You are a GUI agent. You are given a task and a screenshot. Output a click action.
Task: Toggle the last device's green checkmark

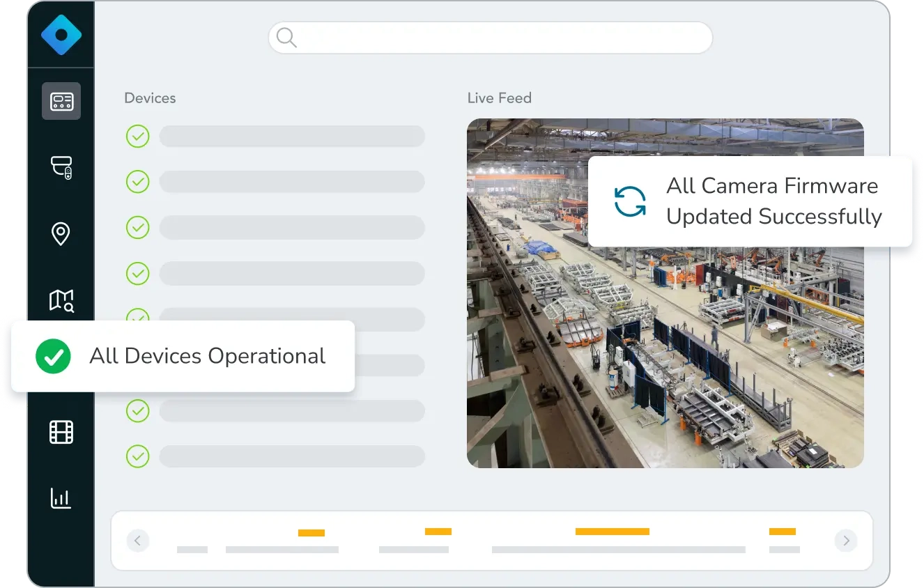(x=138, y=456)
